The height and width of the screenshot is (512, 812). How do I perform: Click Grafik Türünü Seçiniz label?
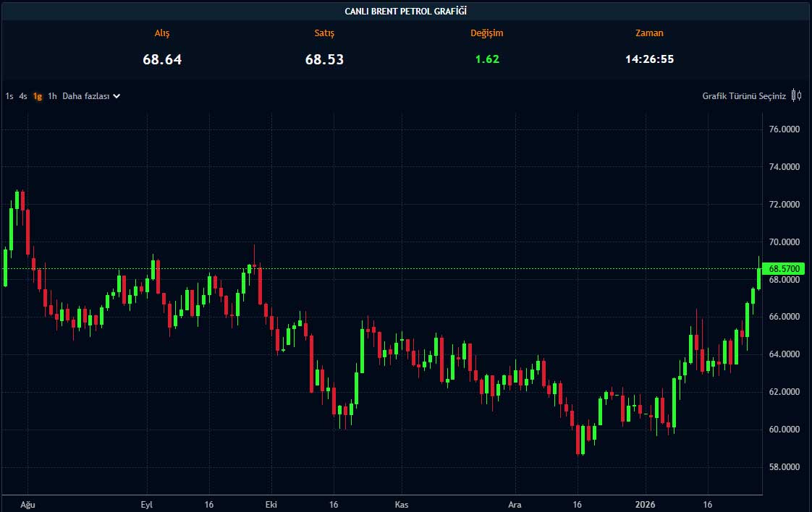[744, 96]
